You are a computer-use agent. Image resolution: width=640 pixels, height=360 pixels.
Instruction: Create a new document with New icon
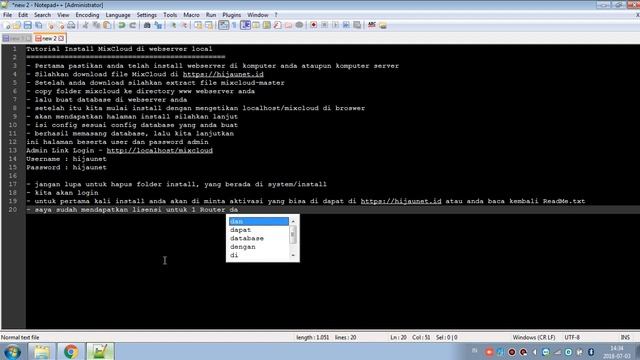[7, 25]
